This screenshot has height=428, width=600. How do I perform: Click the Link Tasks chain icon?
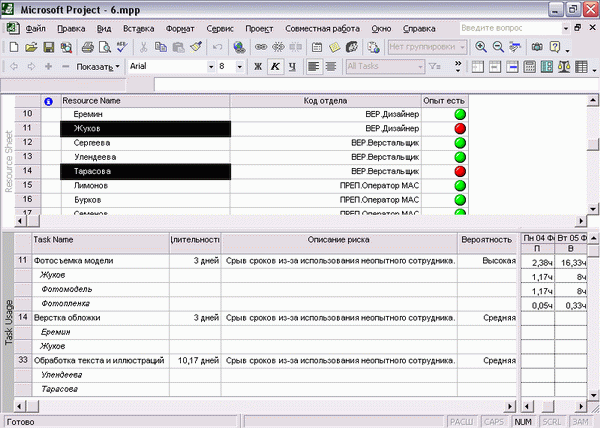coord(261,47)
